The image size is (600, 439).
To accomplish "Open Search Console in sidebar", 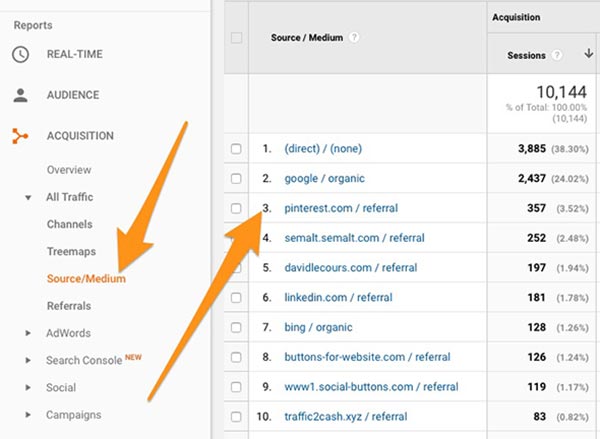I will 84,360.
